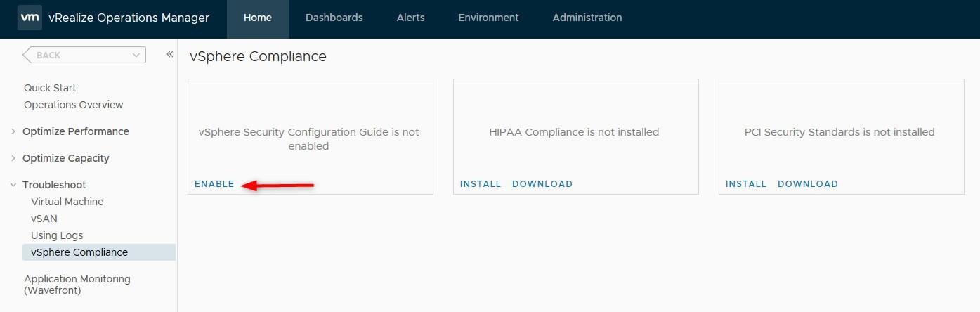This screenshot has width=980, height=312.
Task: Click 'HIPAA Compliance is not installed' text
Action: (x=574, y=132)
